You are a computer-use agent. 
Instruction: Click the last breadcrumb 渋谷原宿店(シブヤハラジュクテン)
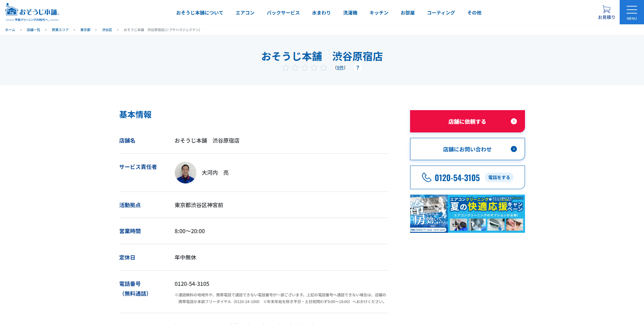(x=162, y=30)
